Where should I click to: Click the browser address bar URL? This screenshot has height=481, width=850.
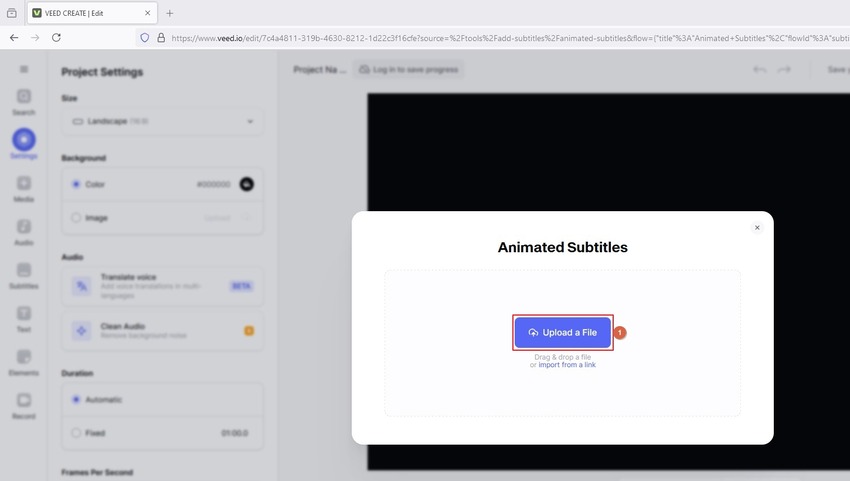pos(510,38)
